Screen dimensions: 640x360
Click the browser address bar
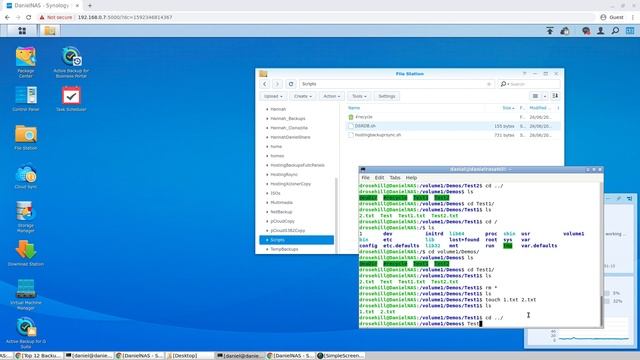316,17
